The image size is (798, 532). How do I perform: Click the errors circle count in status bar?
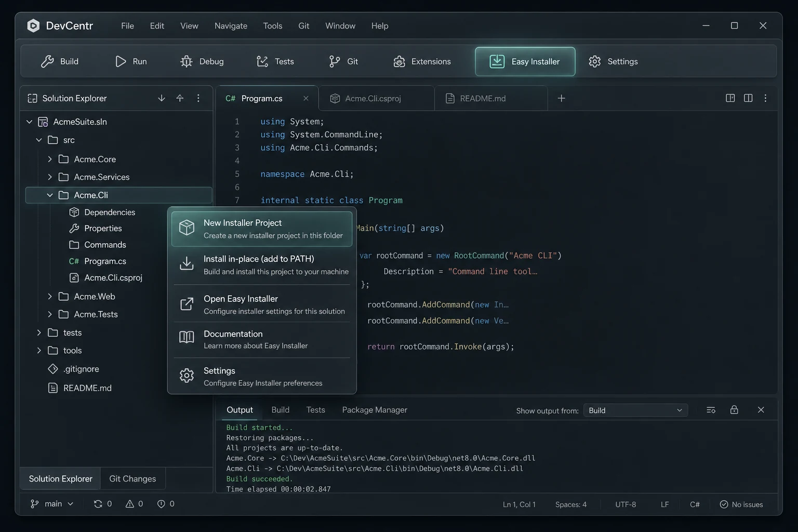tap(166, 504)
